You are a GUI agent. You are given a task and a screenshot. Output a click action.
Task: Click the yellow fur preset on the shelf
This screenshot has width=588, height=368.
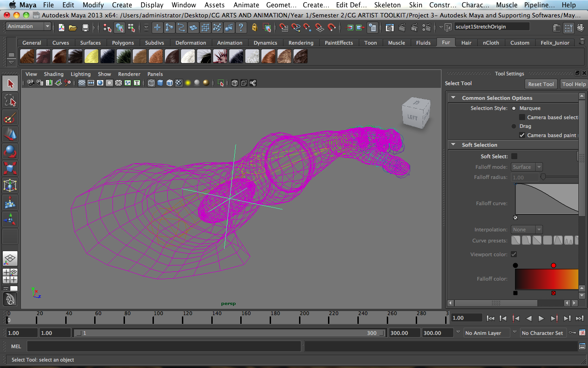pos(91,57)
